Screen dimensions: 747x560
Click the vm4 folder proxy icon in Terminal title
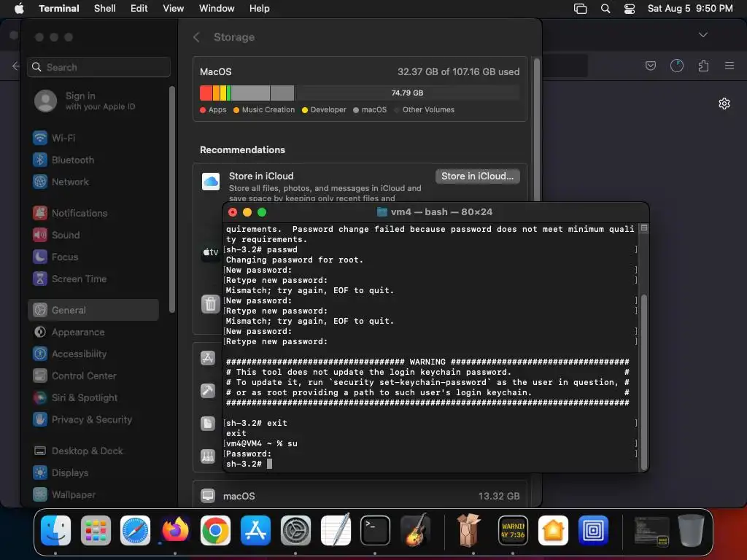(382, 212)
